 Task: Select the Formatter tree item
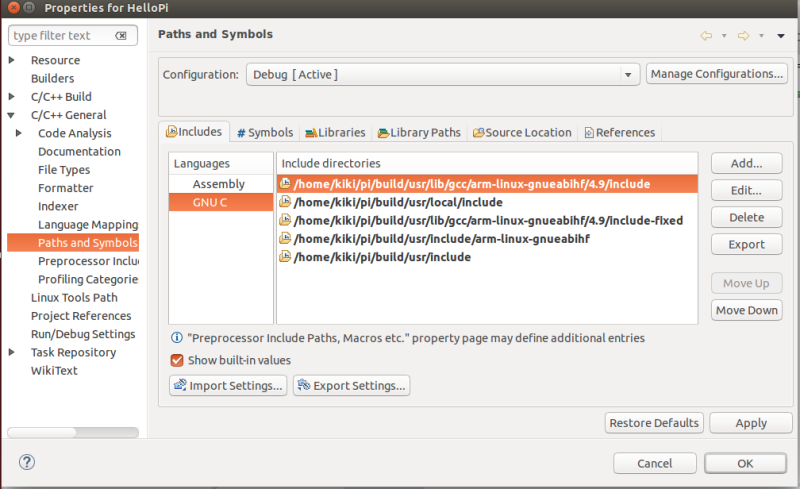point(66,188)
